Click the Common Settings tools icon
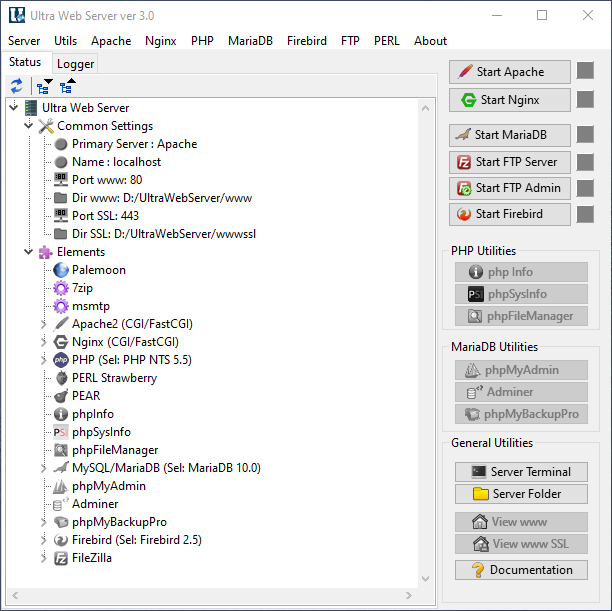Viewport: 612px width, 611px height. tap(46, 126)
